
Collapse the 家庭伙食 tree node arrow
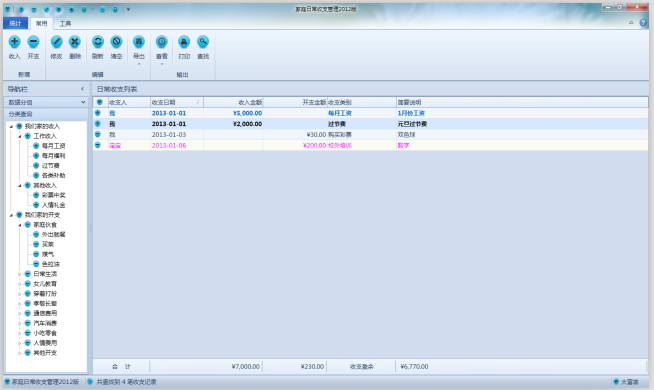coord(20,225)
